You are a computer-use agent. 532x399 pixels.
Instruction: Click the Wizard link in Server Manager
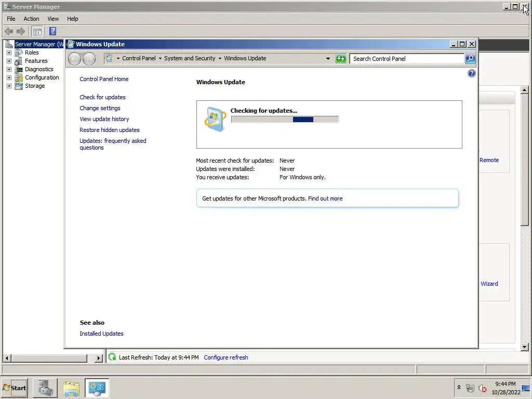[489, 284]
